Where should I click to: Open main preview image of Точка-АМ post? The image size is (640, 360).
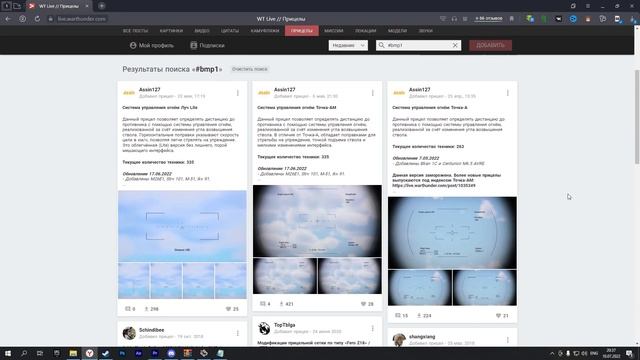point(317,221)
